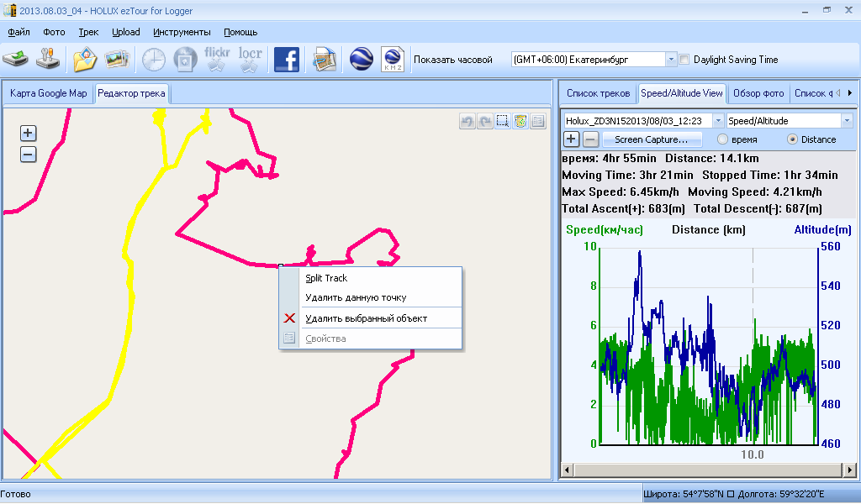Click the redo arrow in track editor
The image size is (861, 504).
[x=485, y=121]
